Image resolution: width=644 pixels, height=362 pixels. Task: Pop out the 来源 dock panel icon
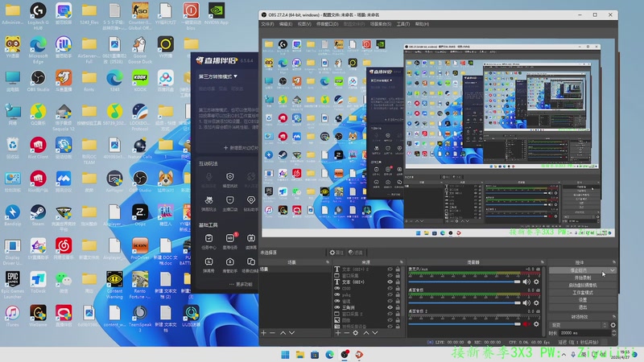401,262
